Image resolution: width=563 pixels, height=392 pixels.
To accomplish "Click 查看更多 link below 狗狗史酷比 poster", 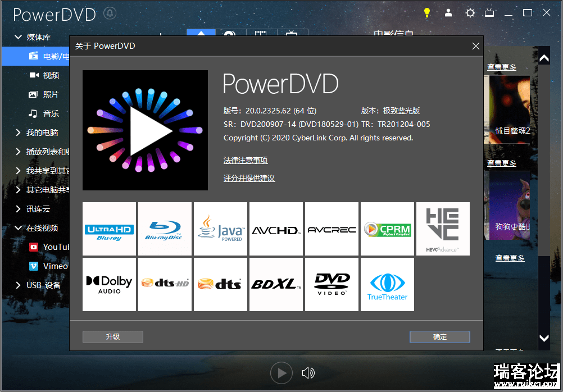I will tap(510, 258).
